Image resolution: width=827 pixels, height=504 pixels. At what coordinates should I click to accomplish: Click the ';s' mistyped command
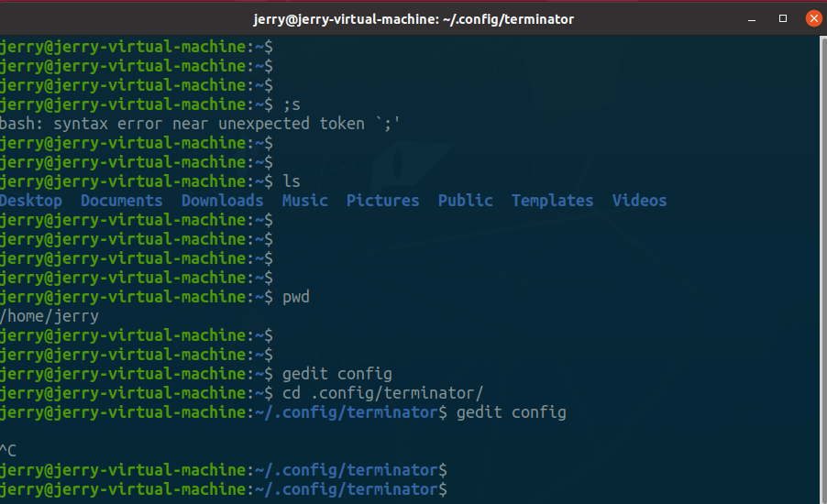point(292,104)
